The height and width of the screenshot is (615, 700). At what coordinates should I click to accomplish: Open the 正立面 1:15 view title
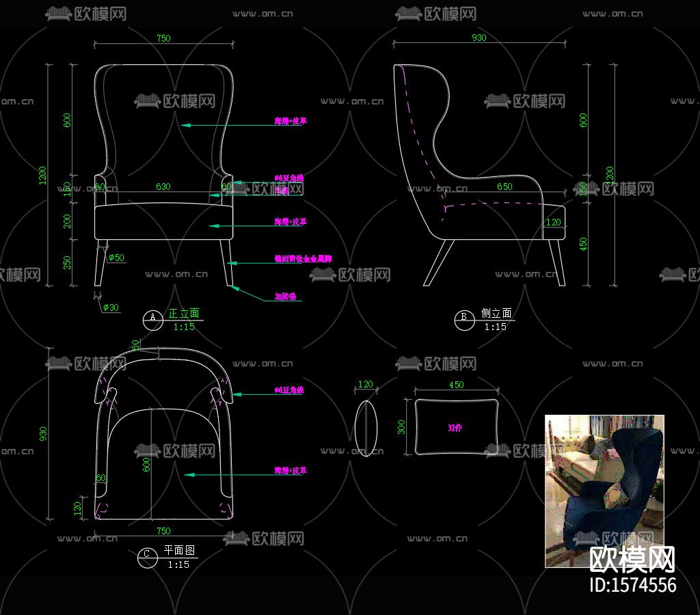[x=185, y=314]
